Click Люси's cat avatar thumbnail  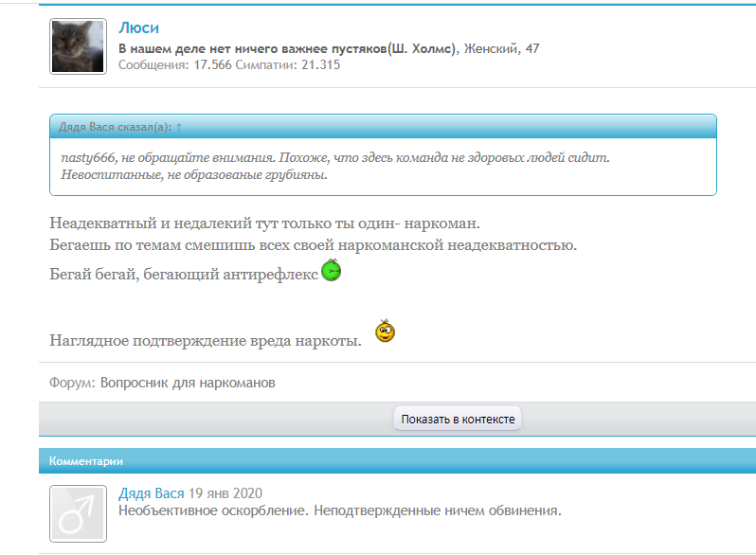[78, 46]
